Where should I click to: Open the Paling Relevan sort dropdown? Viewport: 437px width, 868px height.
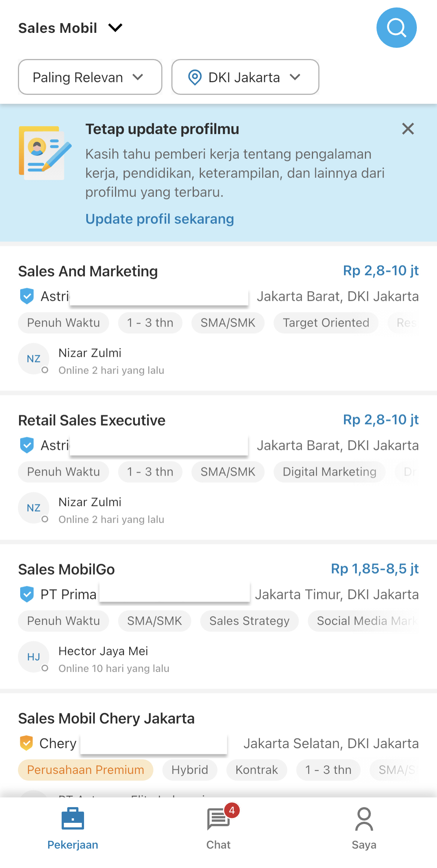point(90,77)
